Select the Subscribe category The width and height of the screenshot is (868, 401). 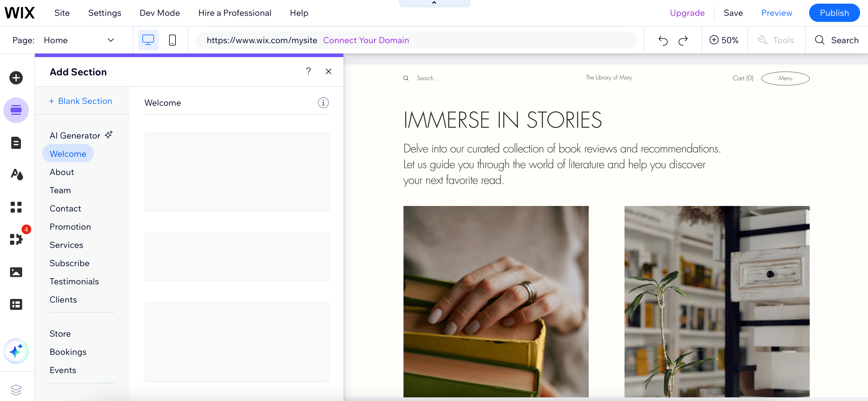(x=70, y=263)
